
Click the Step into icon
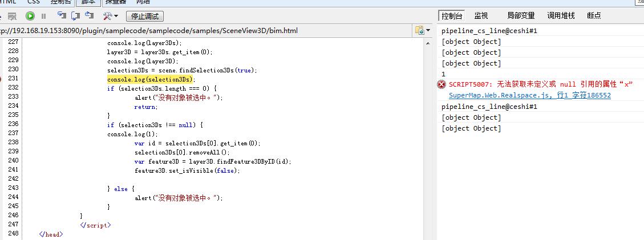62,15
